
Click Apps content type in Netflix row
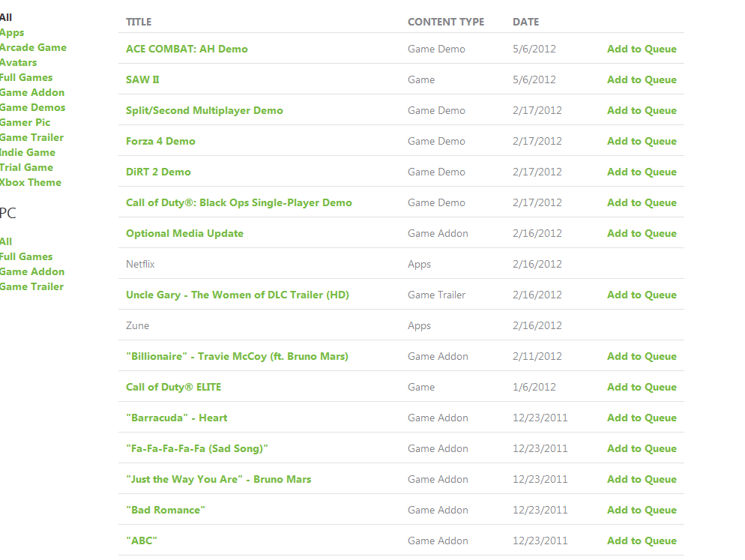[419, 265]
